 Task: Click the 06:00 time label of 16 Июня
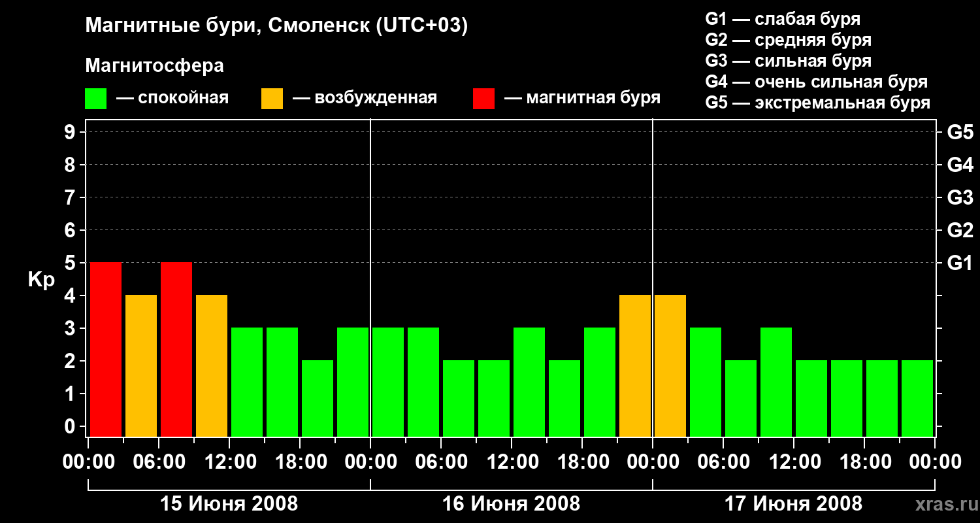click(441, 462)
